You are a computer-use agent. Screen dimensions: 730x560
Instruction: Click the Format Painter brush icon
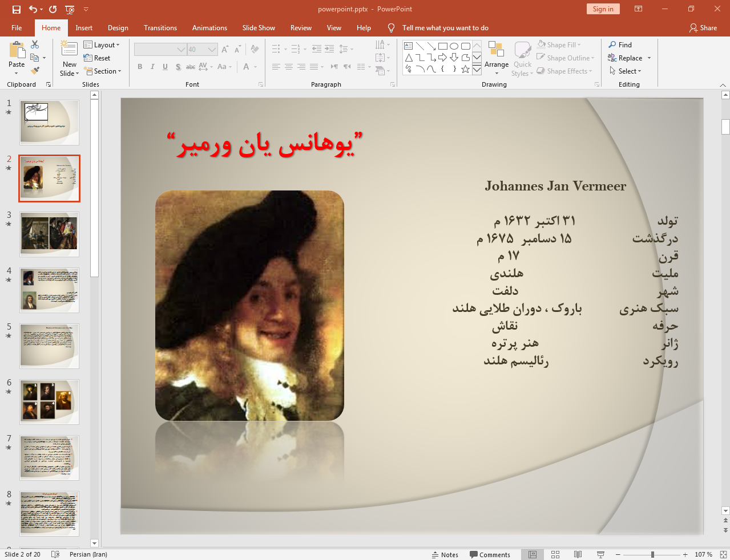click(35, 71)
